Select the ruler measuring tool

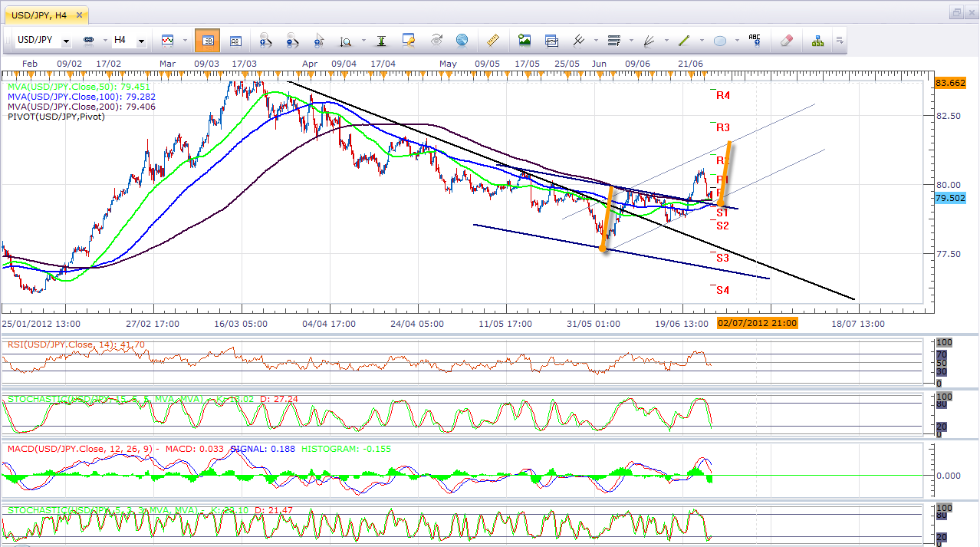pos(494,40)
